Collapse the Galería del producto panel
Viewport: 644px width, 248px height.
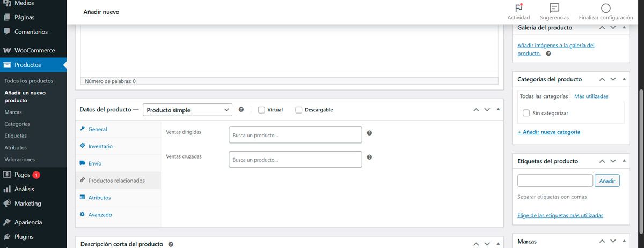click(x=624, y=27)
